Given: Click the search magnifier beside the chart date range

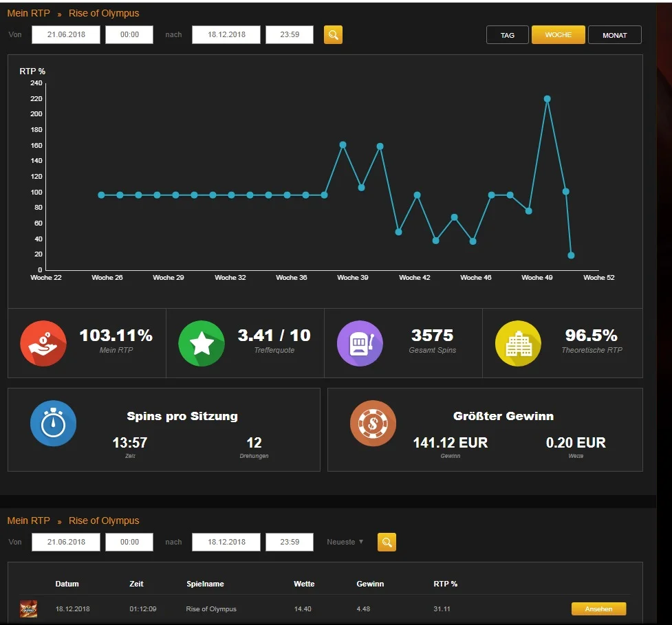Looking at the screenshot, I should click(x=333, y=34).
